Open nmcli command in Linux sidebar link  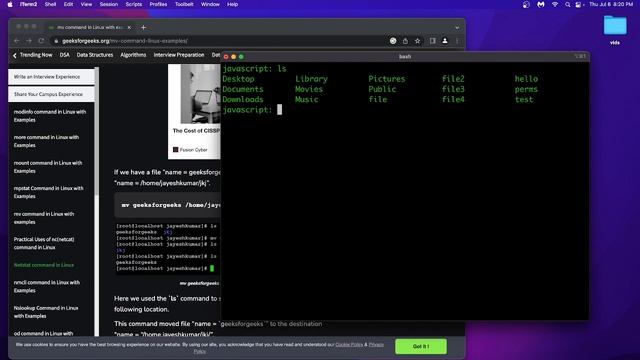point(47,287)
